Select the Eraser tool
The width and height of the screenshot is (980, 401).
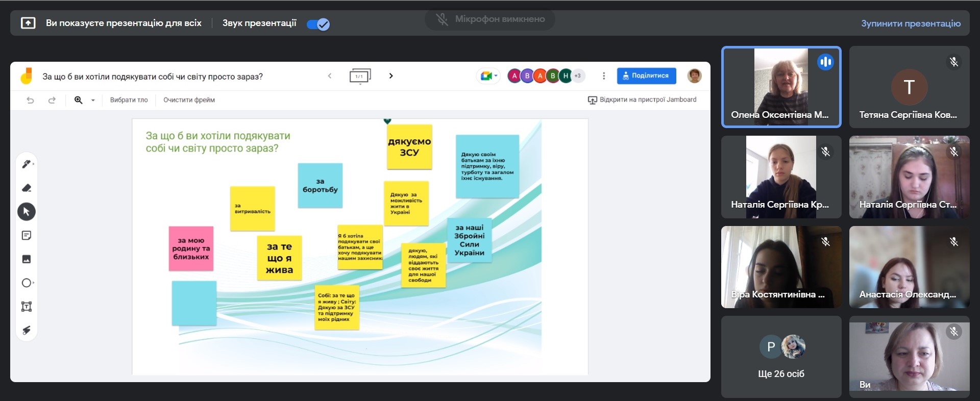pos(27,188)
